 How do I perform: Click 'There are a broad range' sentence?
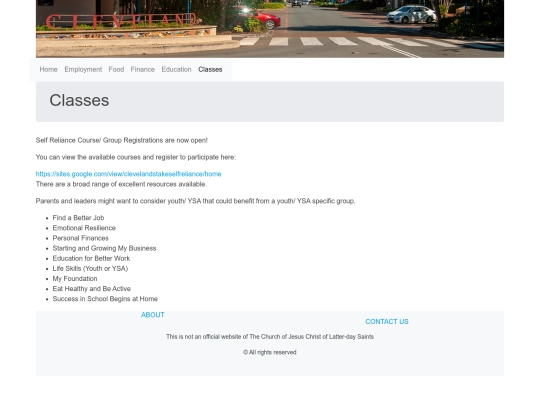point(121,184)
